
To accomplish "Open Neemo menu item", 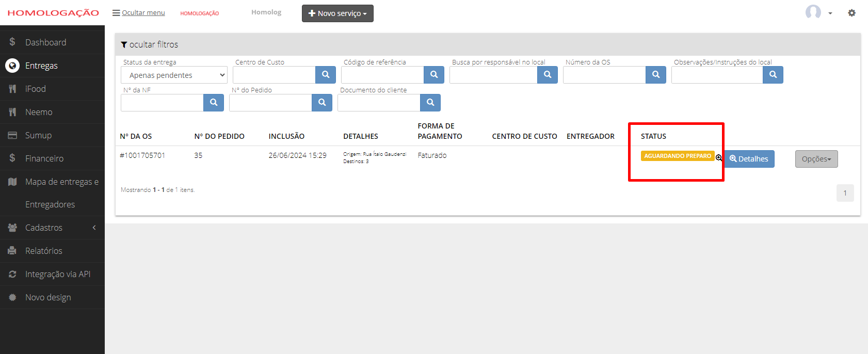I will 52,112.
